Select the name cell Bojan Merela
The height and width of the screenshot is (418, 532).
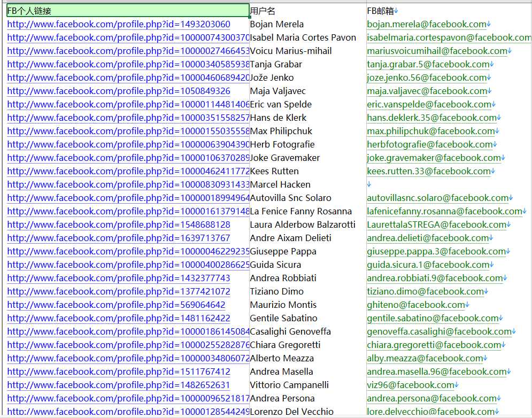tap(277, 24)
